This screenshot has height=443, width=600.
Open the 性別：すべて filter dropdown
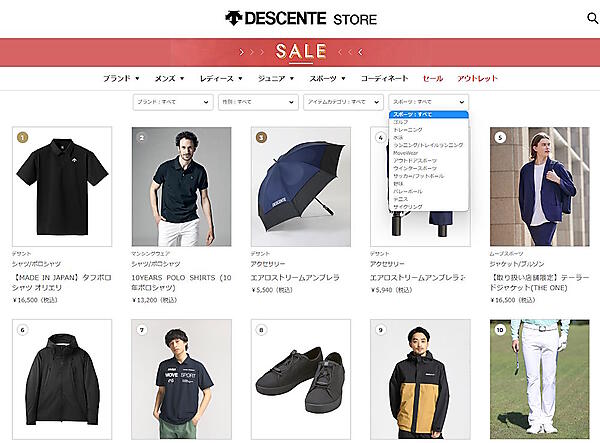pyautogui.click(x=256, y=102)
